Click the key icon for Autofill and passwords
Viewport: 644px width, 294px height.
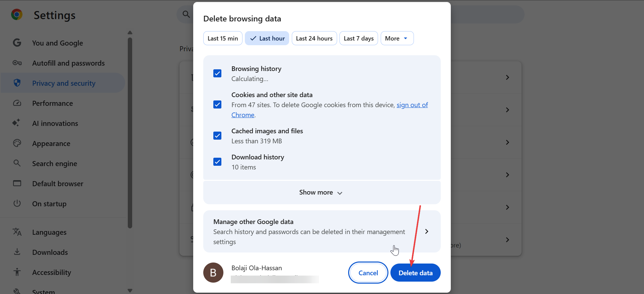tap(17, 63)
